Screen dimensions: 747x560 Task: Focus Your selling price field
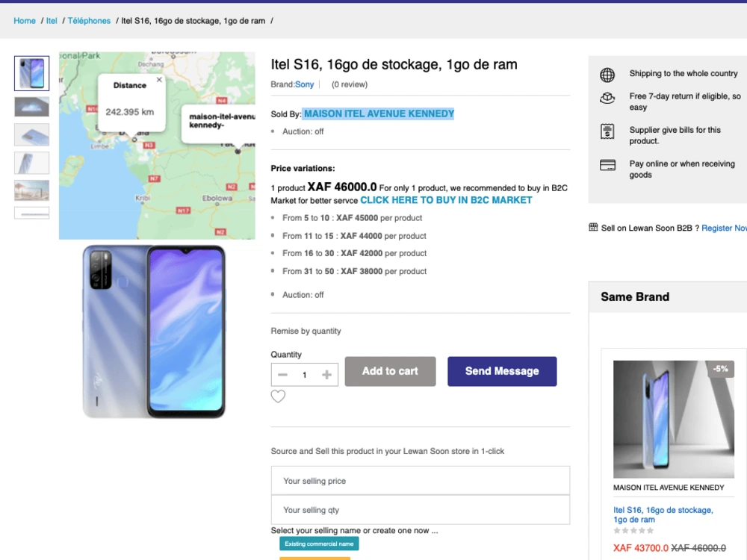tap(420, 480)
